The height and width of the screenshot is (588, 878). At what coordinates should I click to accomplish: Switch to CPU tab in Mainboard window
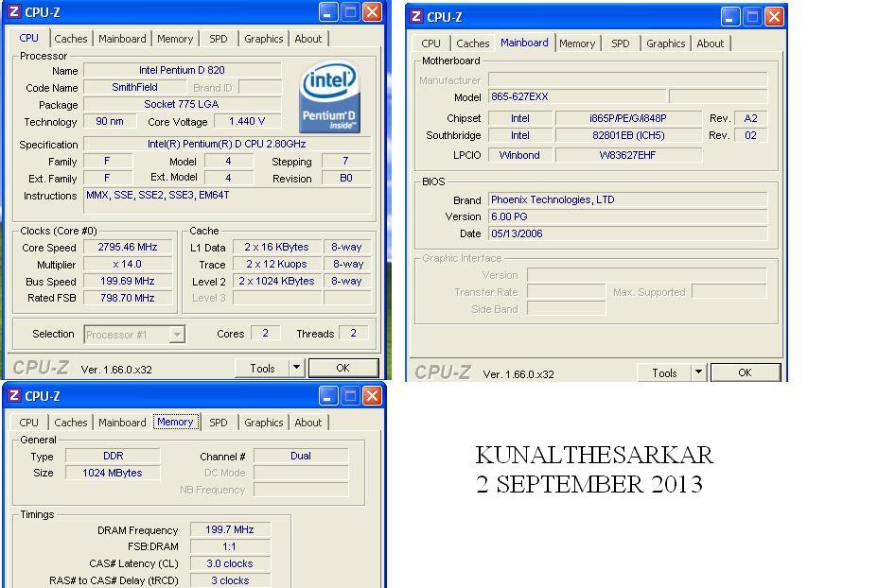point(430,43)
